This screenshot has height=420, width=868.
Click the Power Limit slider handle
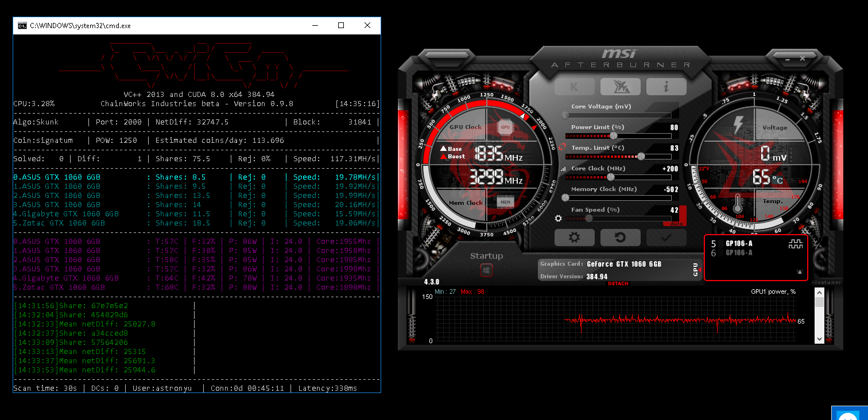point(614,136)
